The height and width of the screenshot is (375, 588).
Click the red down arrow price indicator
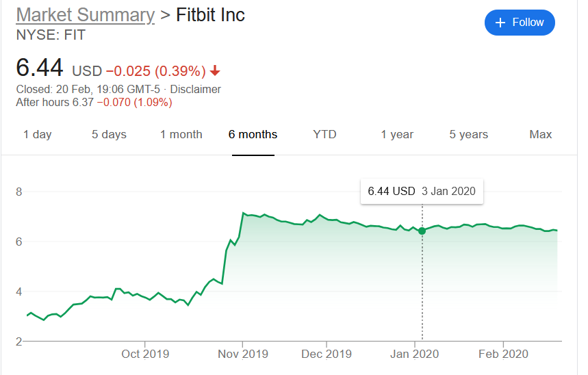pyautogui.click(x=215, y=71)
